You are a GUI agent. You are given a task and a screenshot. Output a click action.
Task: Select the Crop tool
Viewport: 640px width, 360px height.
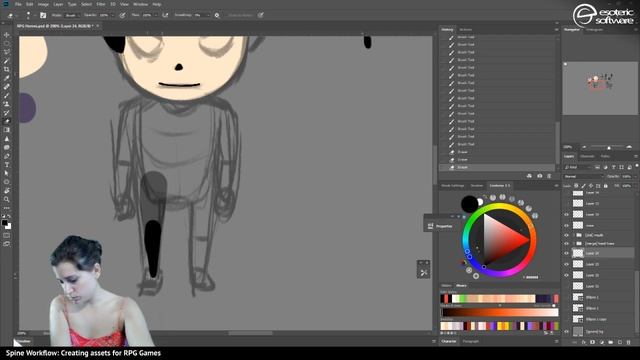click(x=7, y=69)
